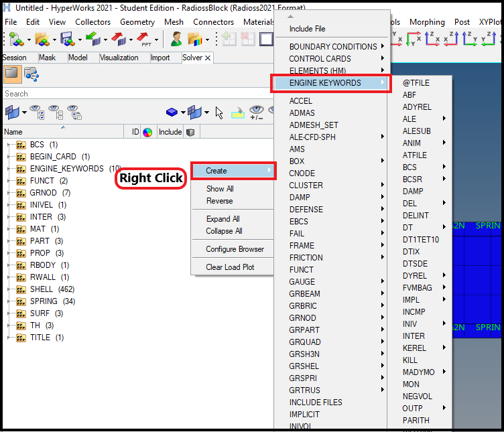Click the New Model toolbar icon
Viewport: 504px width, 432px height.
point(16,40)
